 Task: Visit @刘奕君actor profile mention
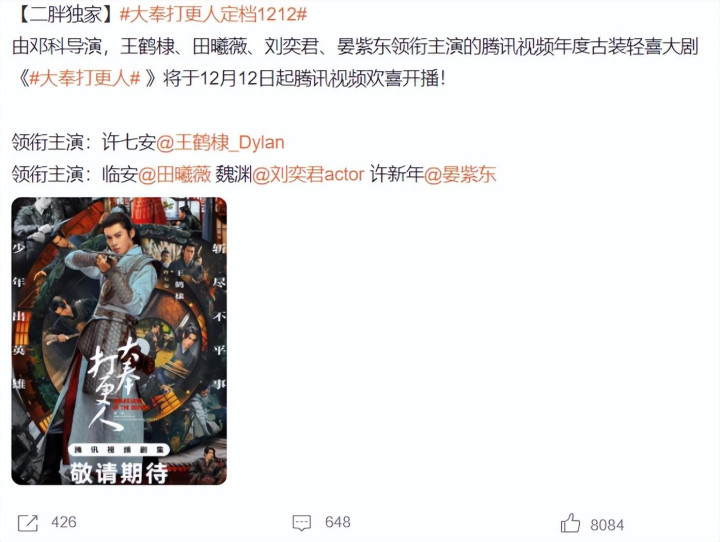(308, 175)
